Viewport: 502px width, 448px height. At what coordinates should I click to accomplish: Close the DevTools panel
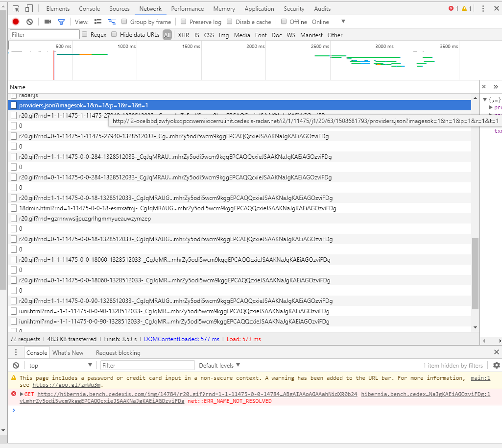click(x=496, y=9)
